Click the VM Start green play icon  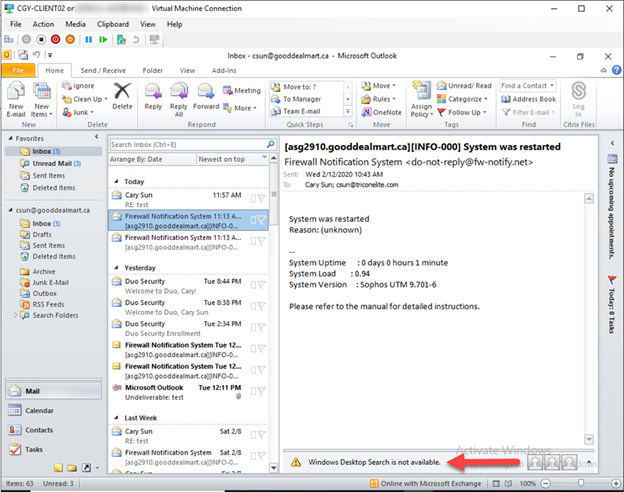[103, 39]
